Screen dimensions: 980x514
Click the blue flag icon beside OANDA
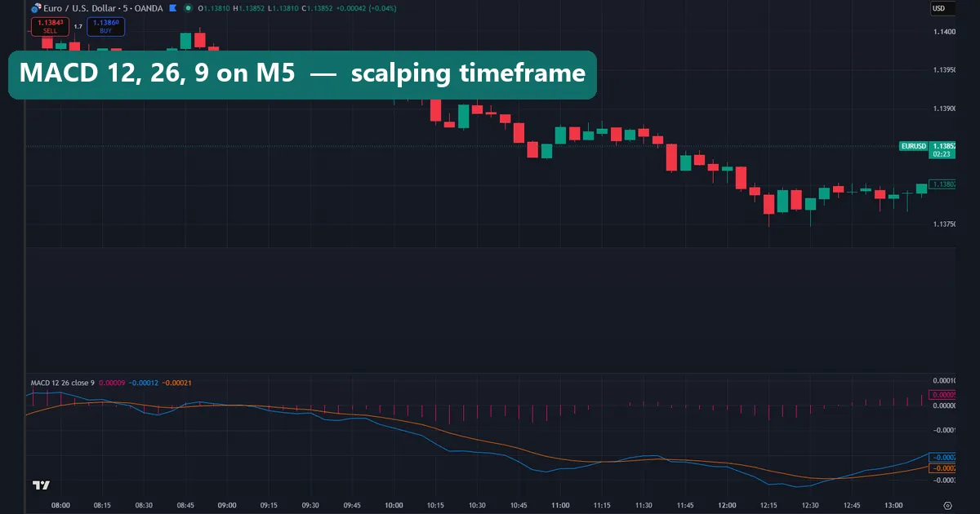[172, 8]
